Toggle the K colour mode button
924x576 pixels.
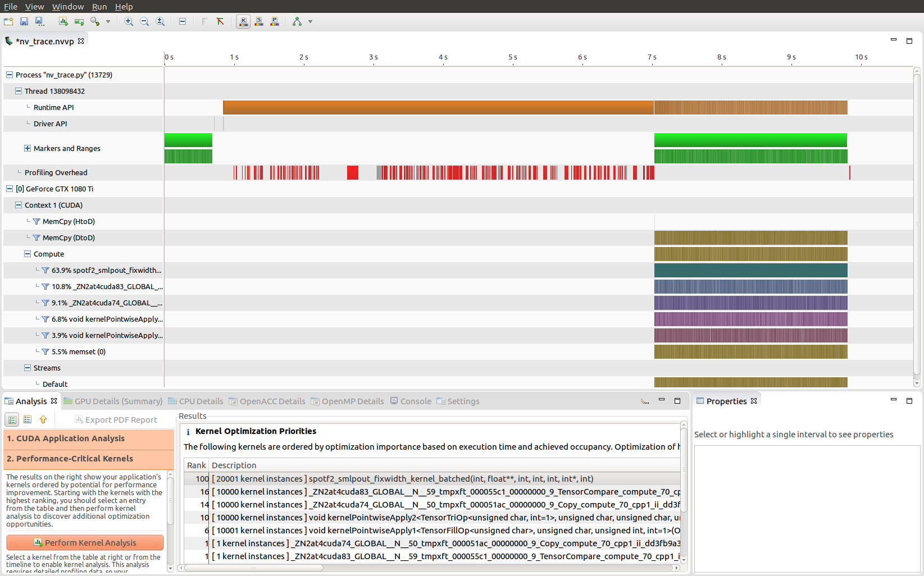coord(243,21)
